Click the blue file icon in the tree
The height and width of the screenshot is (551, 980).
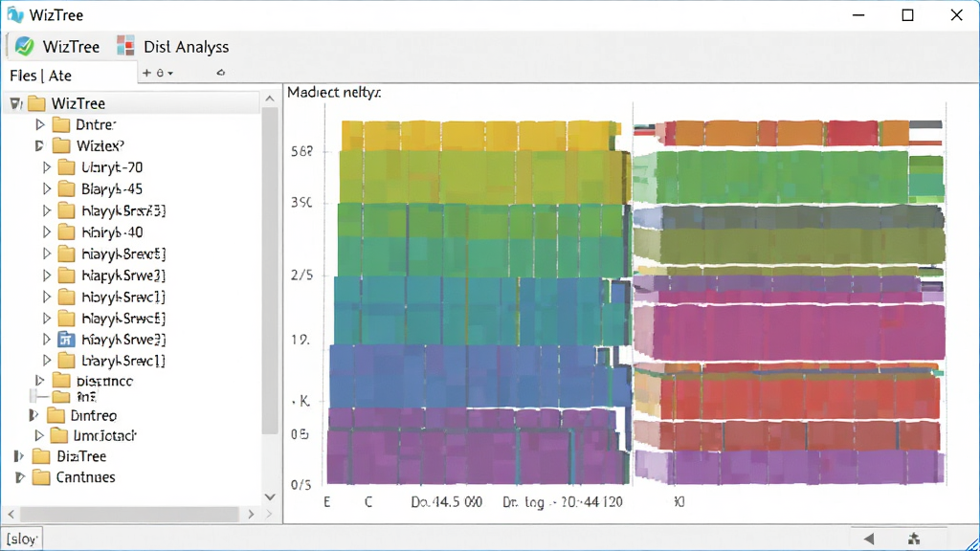click(66, 340)
